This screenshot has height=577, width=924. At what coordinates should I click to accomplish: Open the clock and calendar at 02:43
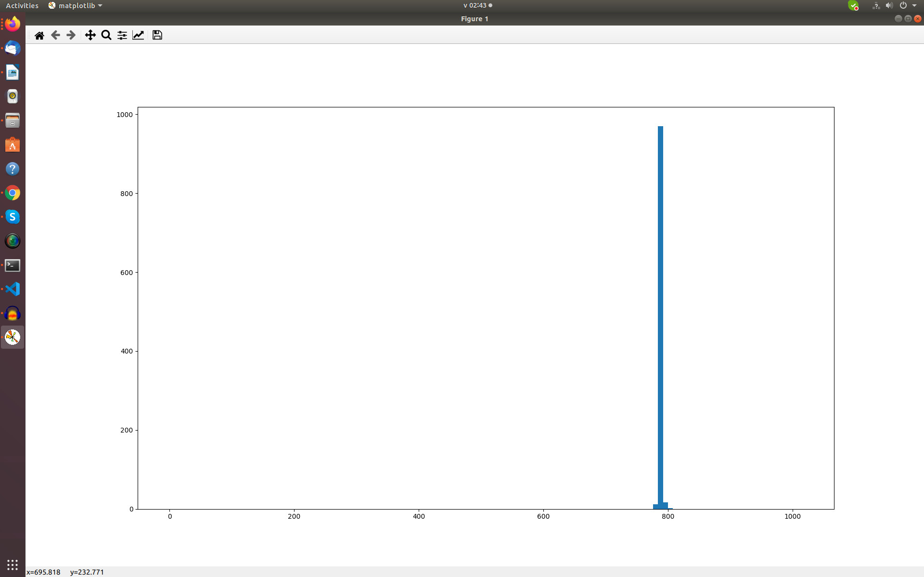[x=477, y=6]
